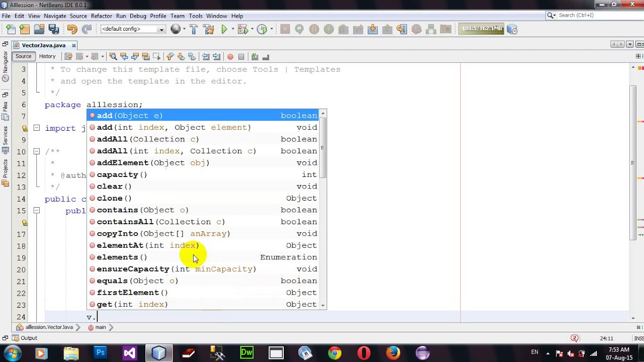
Task: Click the globe browser icon
Action: 175,29
